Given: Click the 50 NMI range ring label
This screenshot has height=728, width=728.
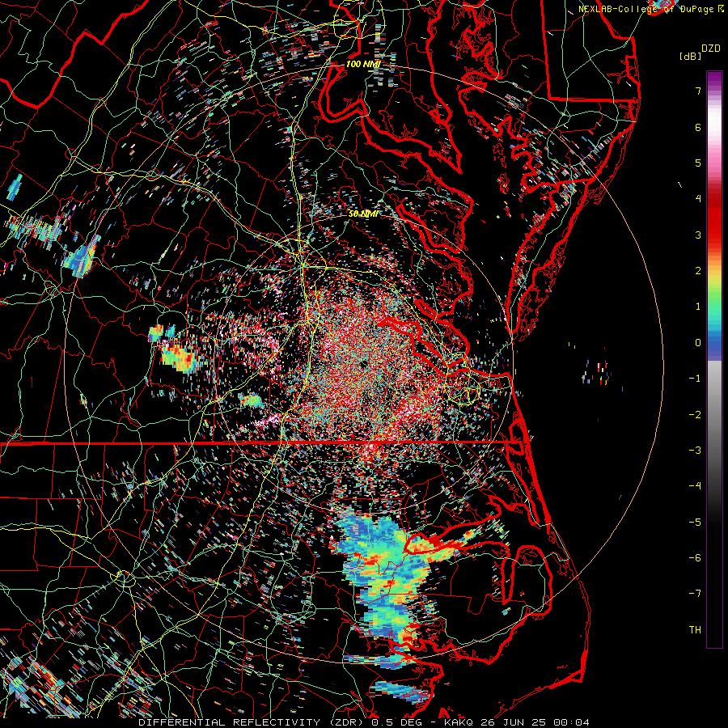Looking at the screenshot, I should [362, 214].
